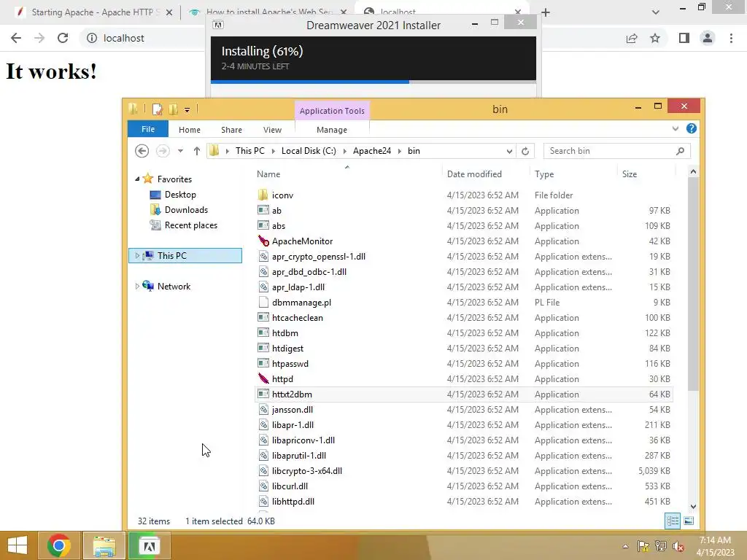Click Local Disk (C:) in breadcrumb

[309, 150]
